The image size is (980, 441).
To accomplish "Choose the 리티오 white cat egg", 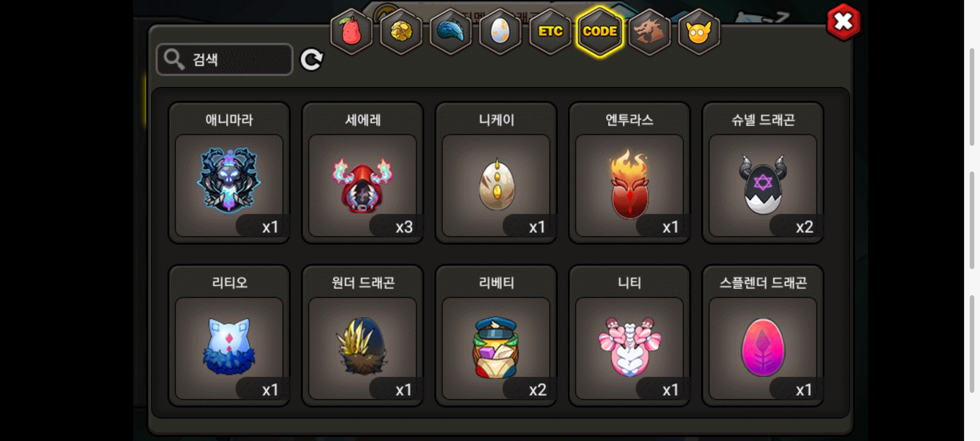I will click(x=229, y=336).
